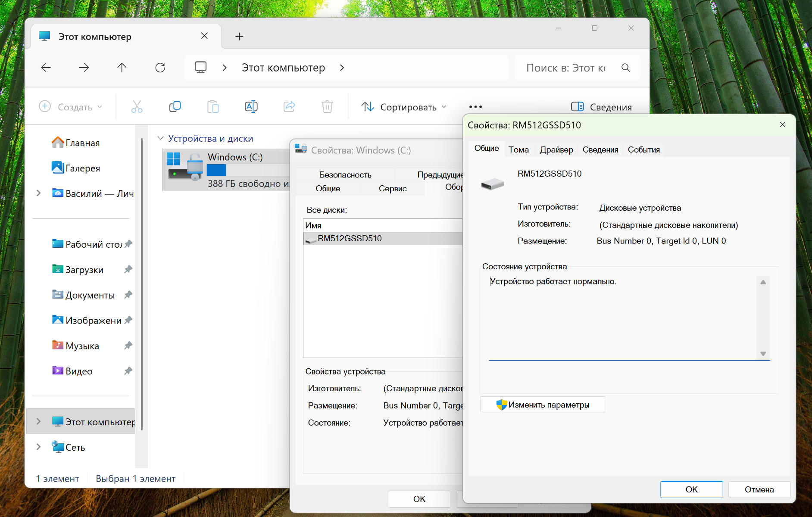The height and width of the screenshot is (517, 812).
Task: Go back with the left arrow
Action: [46, 67]
